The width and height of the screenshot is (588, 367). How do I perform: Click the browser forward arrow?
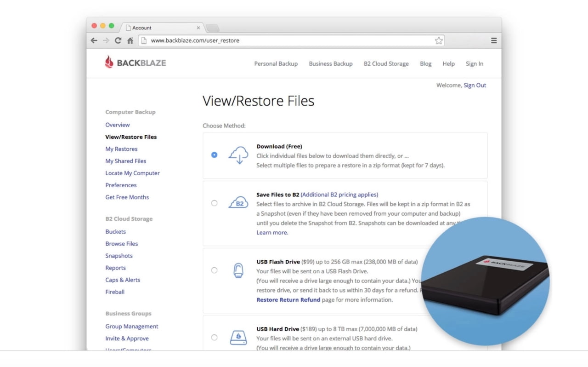[106, 40]
